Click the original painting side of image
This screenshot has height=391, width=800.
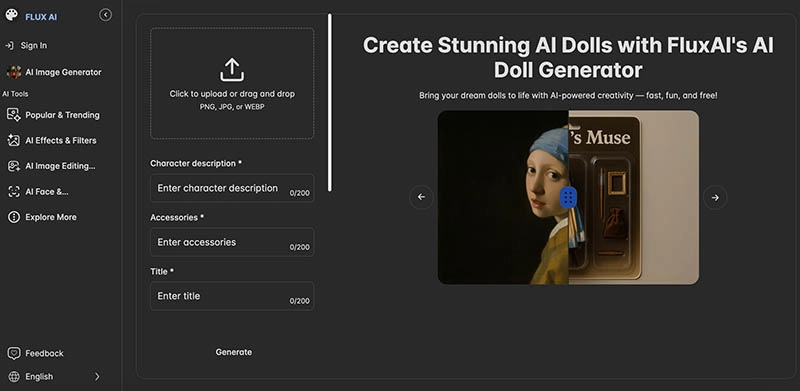[503, 198]
